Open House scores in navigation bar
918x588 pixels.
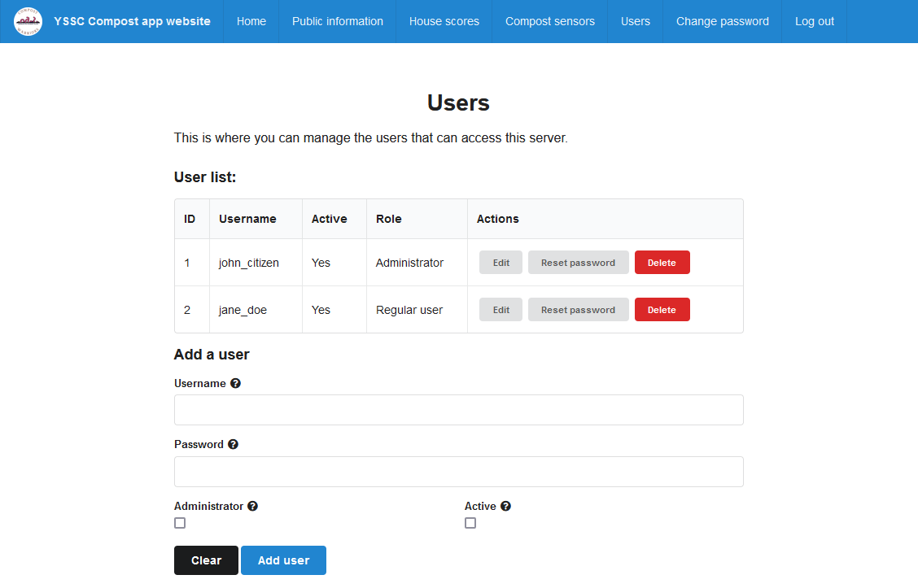tap(444, 22)
